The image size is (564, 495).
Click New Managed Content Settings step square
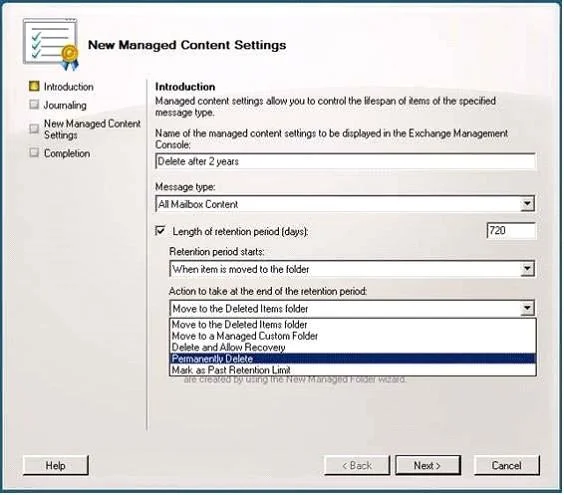(x=34, y=128)
